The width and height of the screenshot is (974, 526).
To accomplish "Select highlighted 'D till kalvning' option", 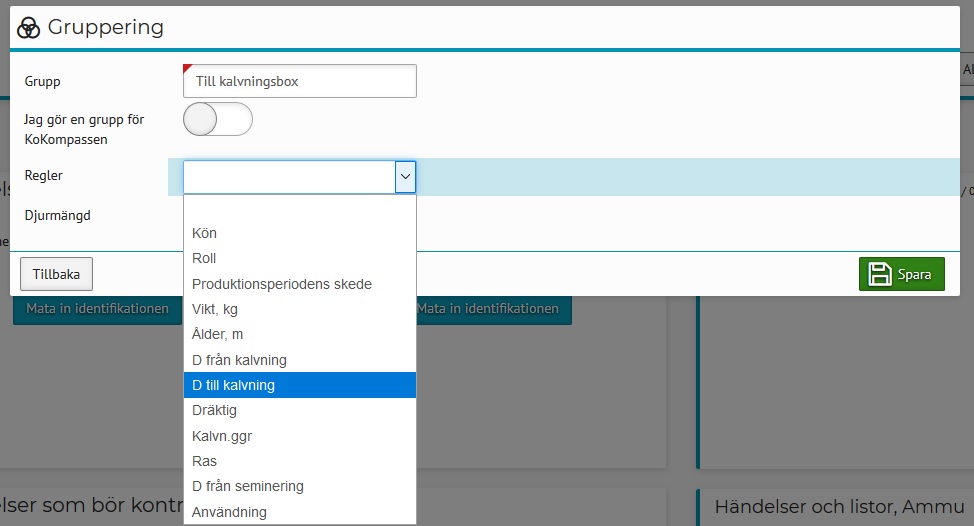I will coord(233,385).
